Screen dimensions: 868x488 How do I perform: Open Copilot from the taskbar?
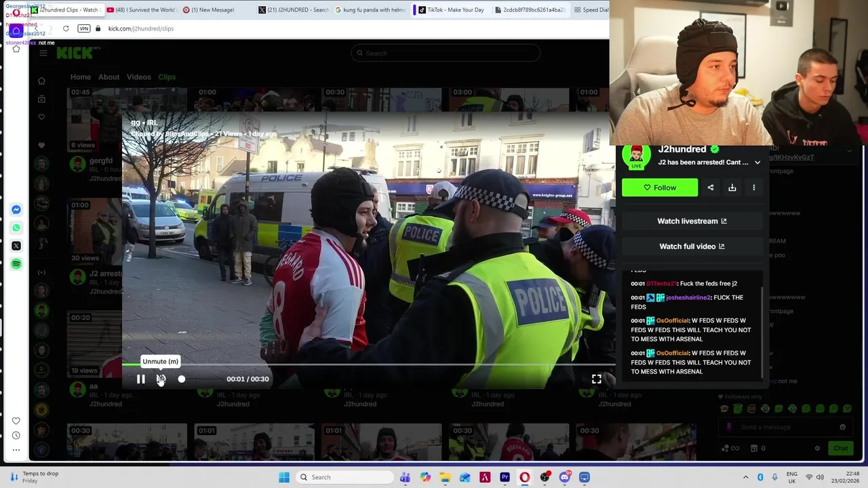(x=425, y=477)
